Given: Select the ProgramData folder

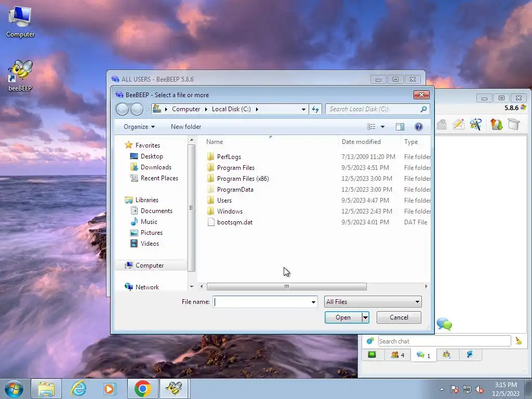Looking at the screenshot, I should click(235, 189).
